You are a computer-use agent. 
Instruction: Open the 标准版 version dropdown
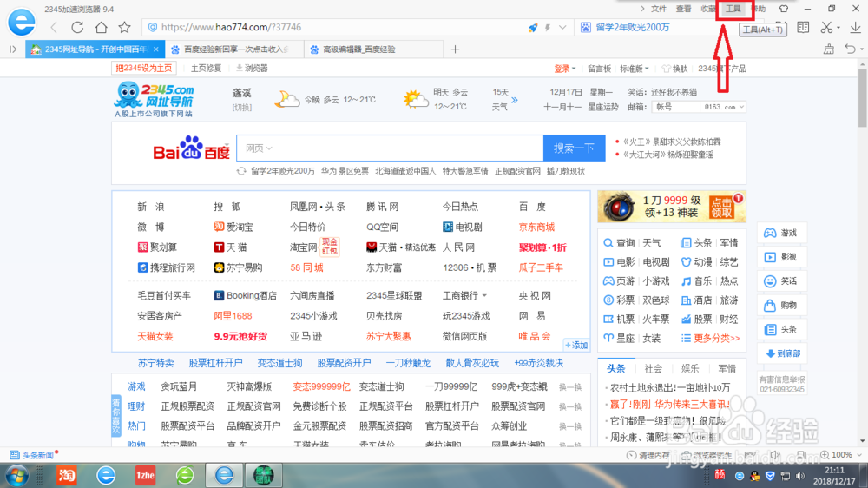635,69
